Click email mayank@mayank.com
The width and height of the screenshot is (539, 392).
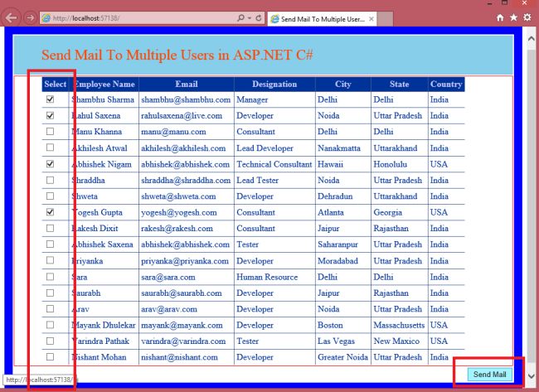pyautogui.click(x=182, y=325)
